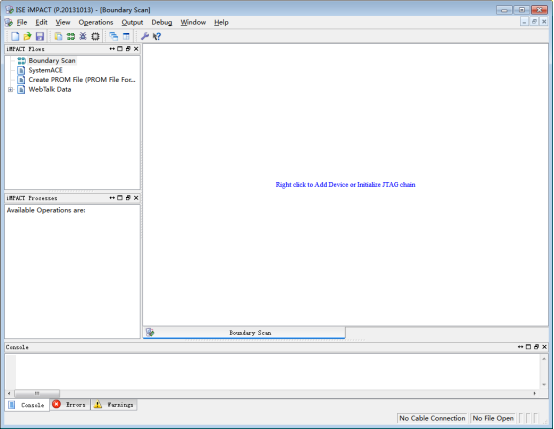The width and height of the screenshot is (554, 429).
Task: Click the blue 'Right click to Add Device' hint text
Action: click(345, 184)
